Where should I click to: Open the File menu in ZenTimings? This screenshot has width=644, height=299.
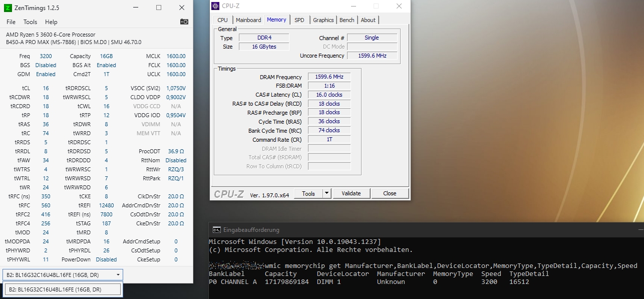(11, 22)
